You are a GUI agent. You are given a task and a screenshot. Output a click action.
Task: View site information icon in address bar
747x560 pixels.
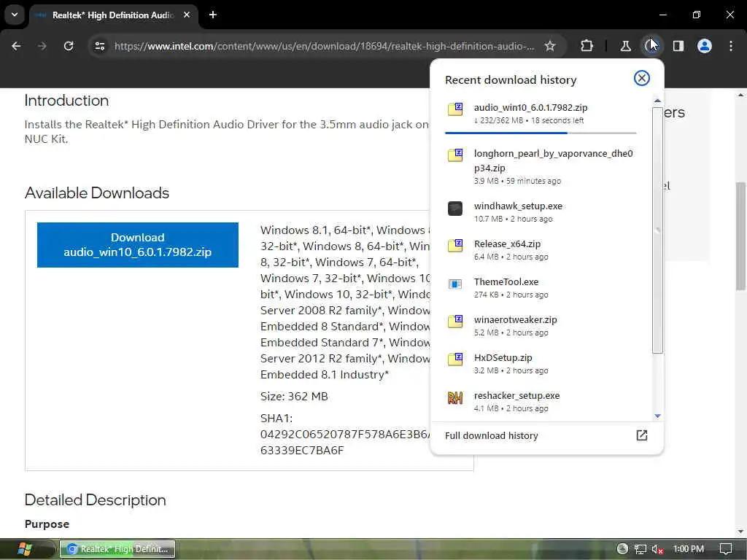100,46
